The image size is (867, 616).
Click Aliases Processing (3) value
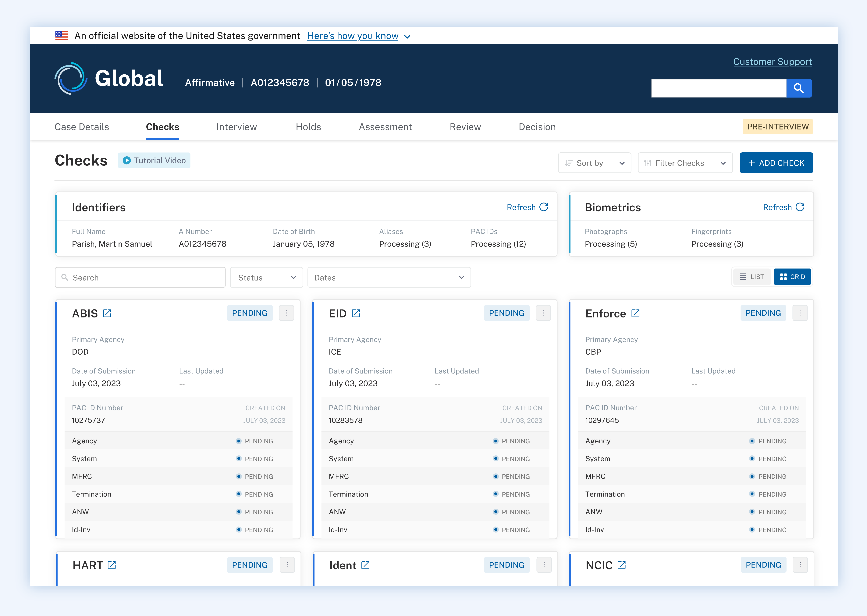pyautogui.click(x=405, y=244)
